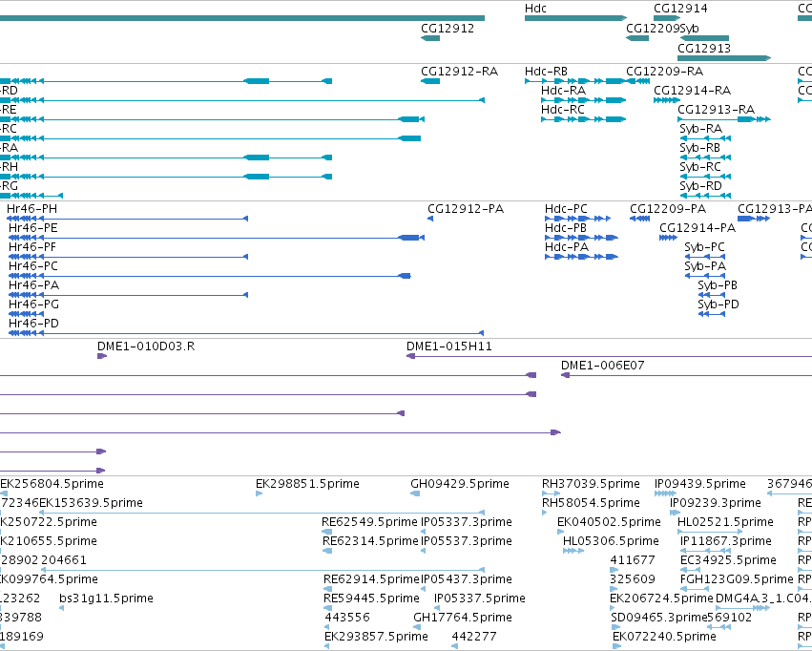812x651 pixels.
Task: Click the Syb-PD protein label
Action: (x=718, y=304)
